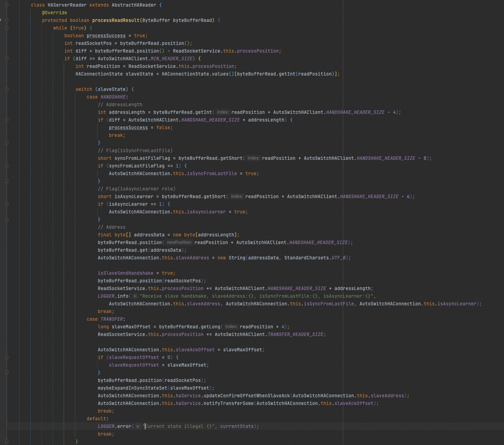Click the s: hint in LOGGER.info call
504x445 pixels.
point(135,296)
